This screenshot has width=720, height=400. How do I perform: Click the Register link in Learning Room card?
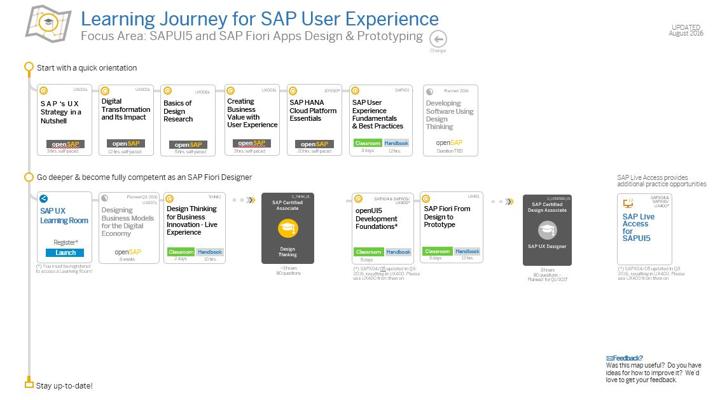click(x=66, y=242)
